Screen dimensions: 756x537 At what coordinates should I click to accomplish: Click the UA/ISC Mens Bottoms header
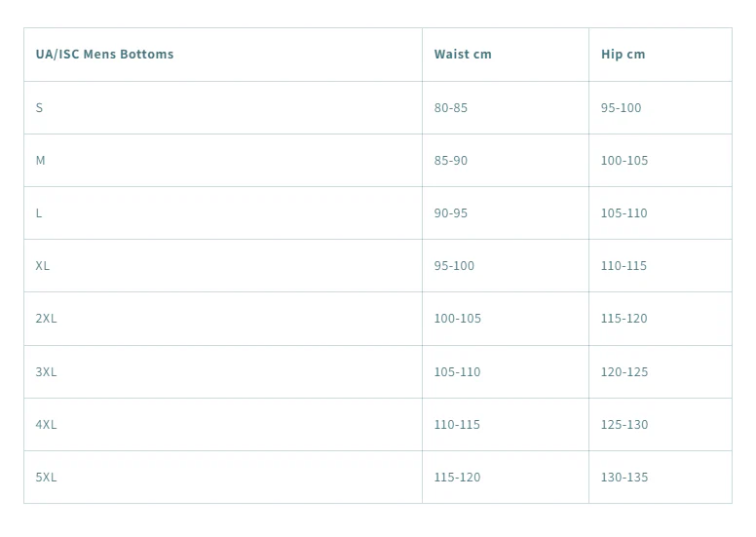[104, 54]
